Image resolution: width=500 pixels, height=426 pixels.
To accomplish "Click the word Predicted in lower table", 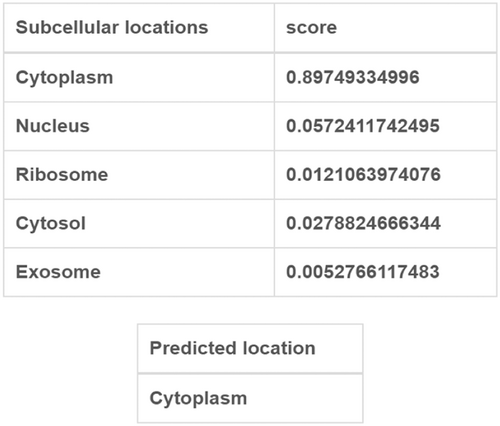I will 193,348.
